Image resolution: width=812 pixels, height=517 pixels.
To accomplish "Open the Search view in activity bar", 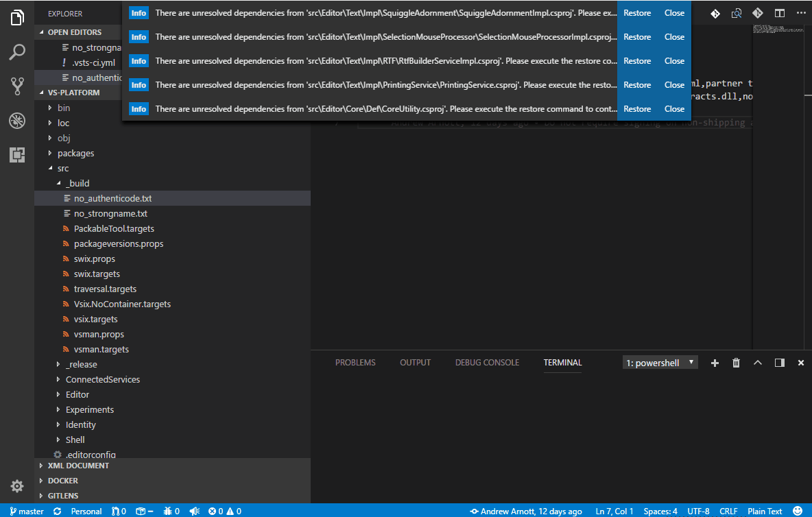I will coord(17,51).
